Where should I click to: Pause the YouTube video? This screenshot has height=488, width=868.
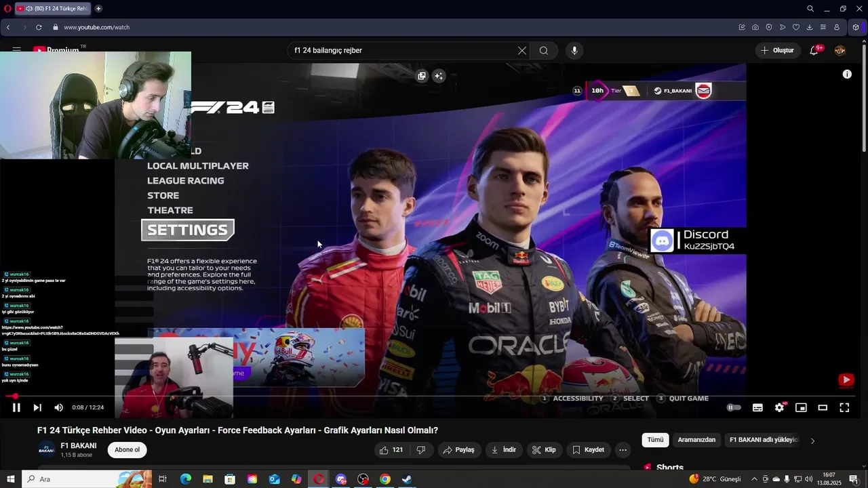point(16,407)
